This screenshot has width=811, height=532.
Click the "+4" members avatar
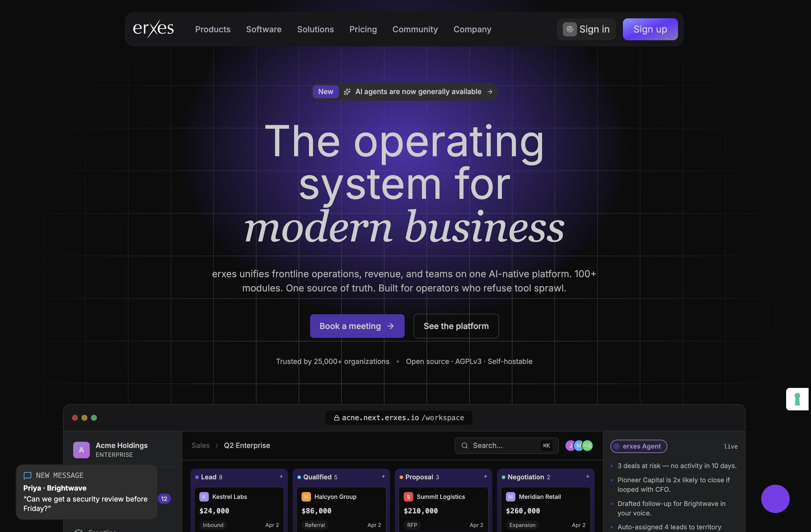pyautogui.click(x=588, y=445)
